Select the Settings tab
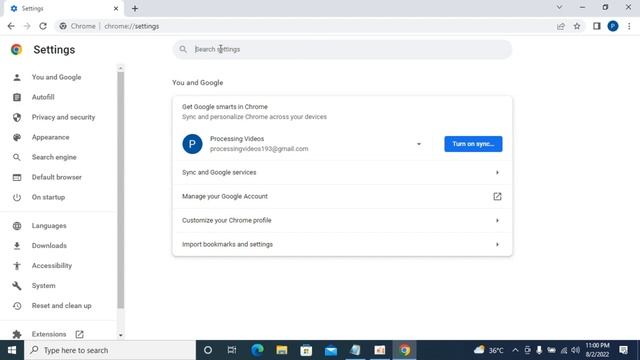Viewport: 640px width, 360px height. [63, 8]
